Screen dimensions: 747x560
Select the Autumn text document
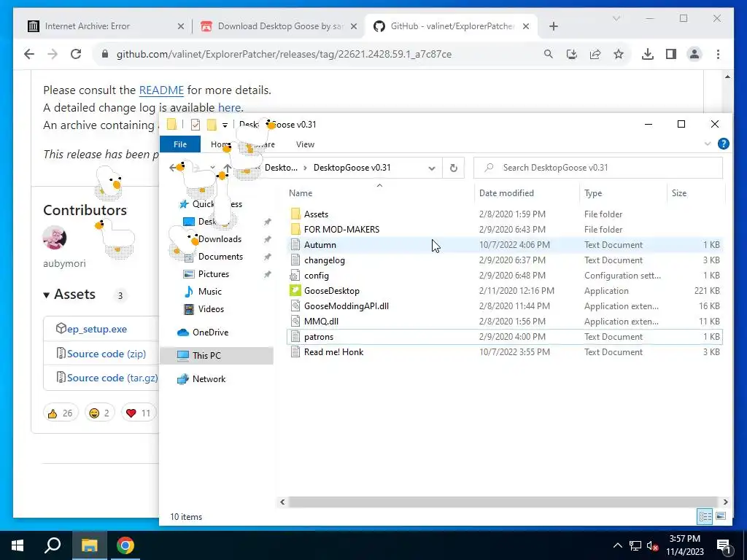click(320, 245)
